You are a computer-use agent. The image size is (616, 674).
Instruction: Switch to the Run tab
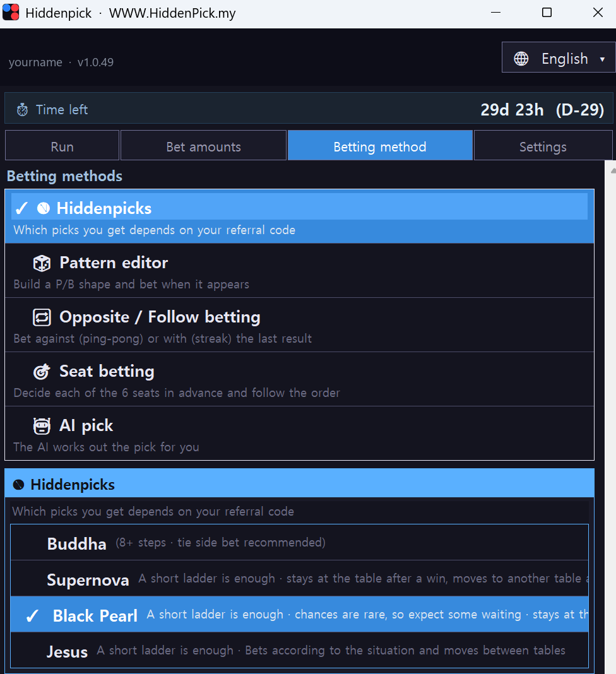click(x=62, y=146)
